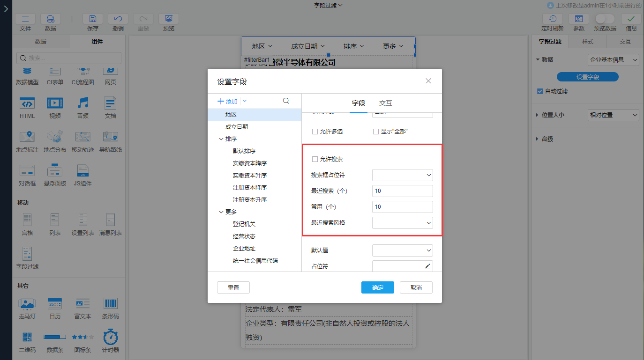Screen dimensions: 644x360
Task: Open the 相对位置 dropdown in the right panel
Action: [613, 115]
